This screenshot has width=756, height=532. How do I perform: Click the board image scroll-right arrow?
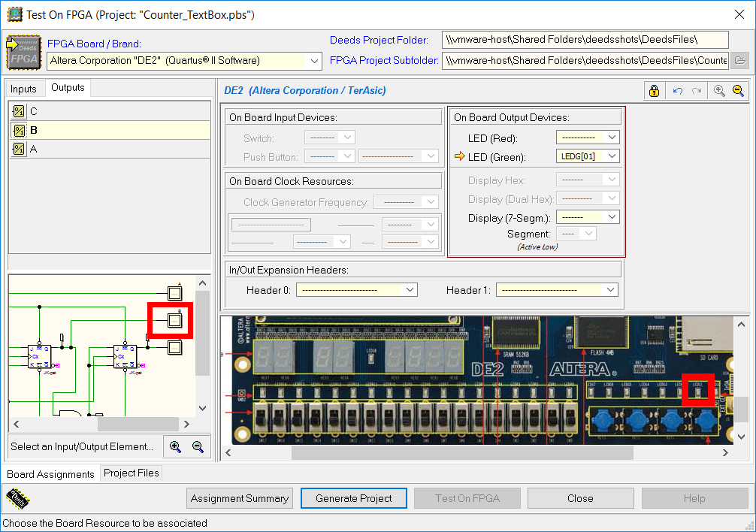click(x=725, y=452)
